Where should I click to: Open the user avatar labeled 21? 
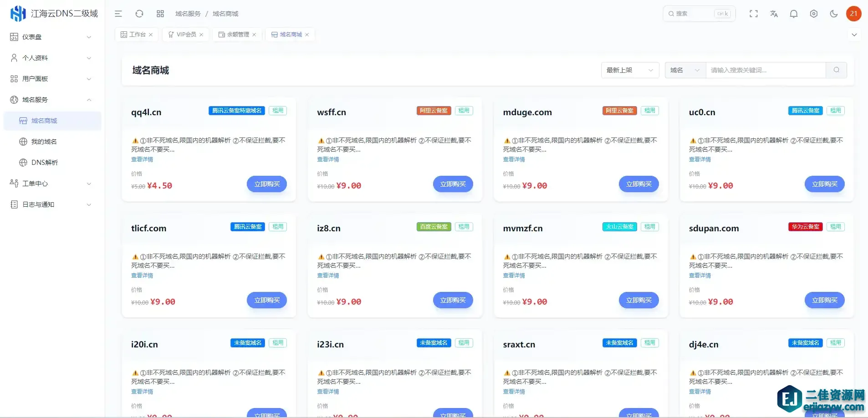click(853, 14)
